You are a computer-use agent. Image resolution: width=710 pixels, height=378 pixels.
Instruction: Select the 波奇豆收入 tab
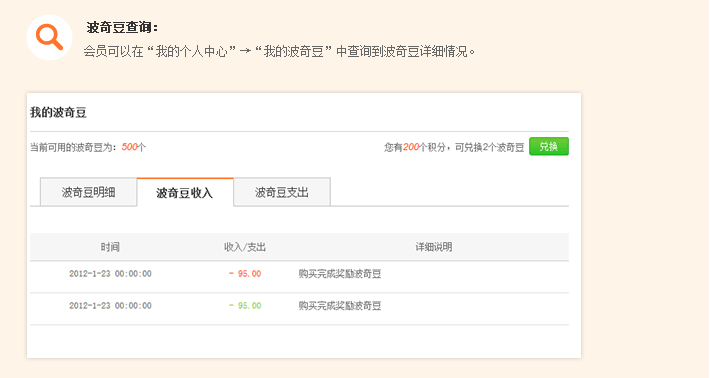point(185,193)
